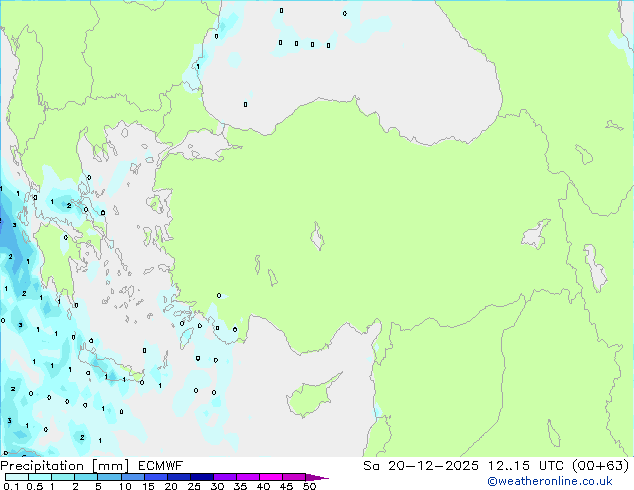Select the 45–50 mm legend color swatch
634x490 pixels.
point(294,477)
